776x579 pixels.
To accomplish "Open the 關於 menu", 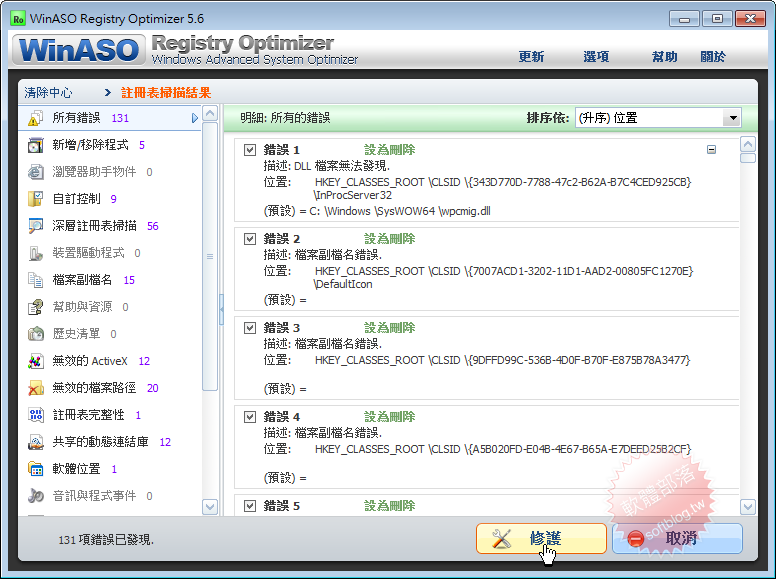I will coord(713,57).
